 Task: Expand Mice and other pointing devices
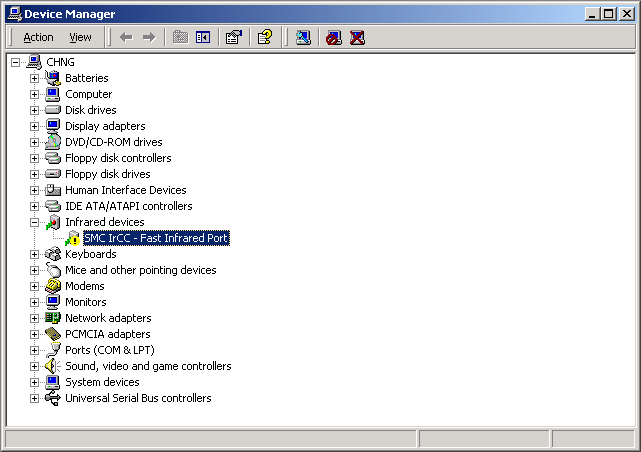[x=34, y=271]
